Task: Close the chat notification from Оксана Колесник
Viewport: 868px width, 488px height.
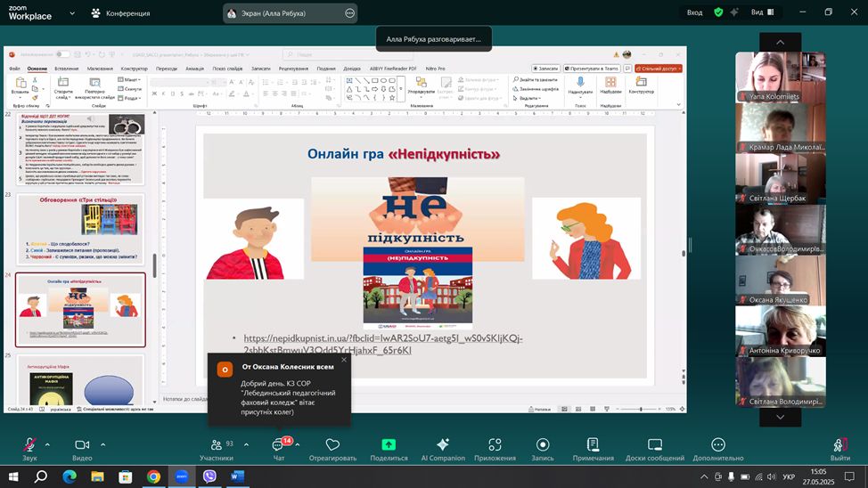Action: pyautogui.click(x=344, y=360)
